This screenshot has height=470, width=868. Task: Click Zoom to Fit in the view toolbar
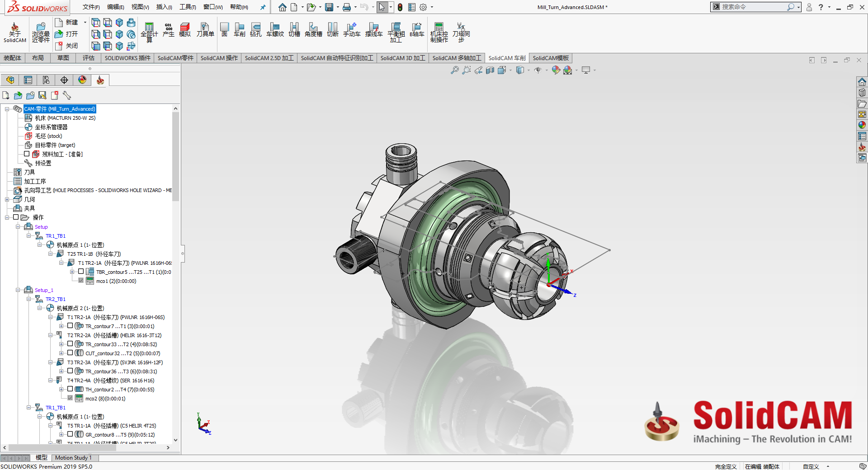click(455, 70)
